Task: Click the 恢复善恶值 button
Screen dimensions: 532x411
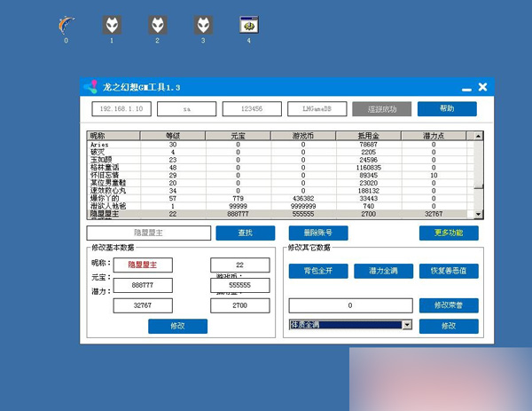Action: coord(449,271)
